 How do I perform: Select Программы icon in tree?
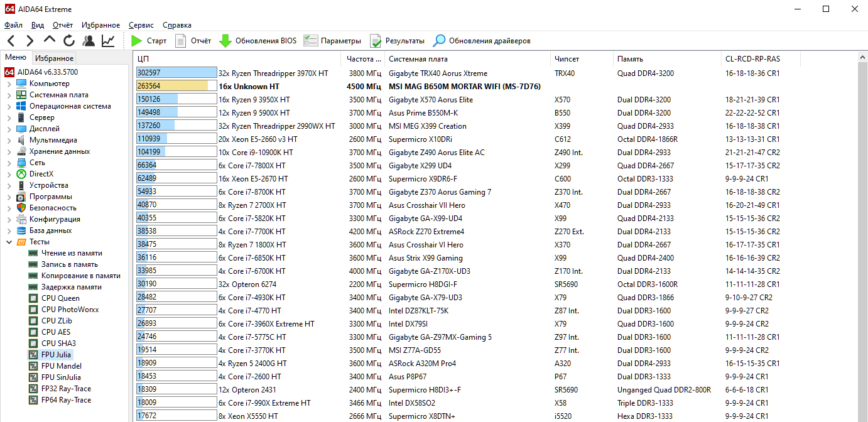coord(21,197)
